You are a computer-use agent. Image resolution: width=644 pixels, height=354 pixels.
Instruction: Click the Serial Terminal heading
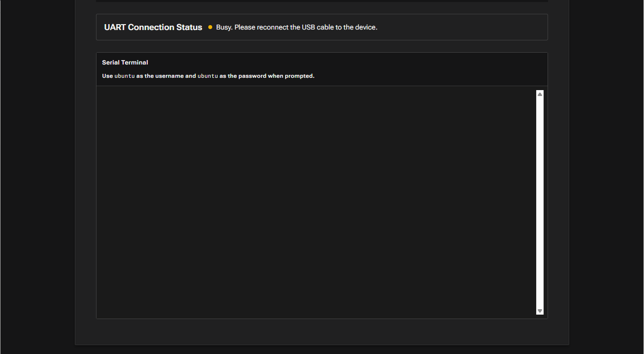point(125,63)
